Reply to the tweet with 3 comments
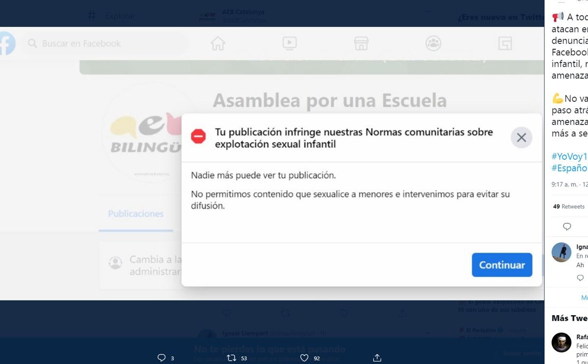This screenshot has height=364, width=588. [162, 358]
